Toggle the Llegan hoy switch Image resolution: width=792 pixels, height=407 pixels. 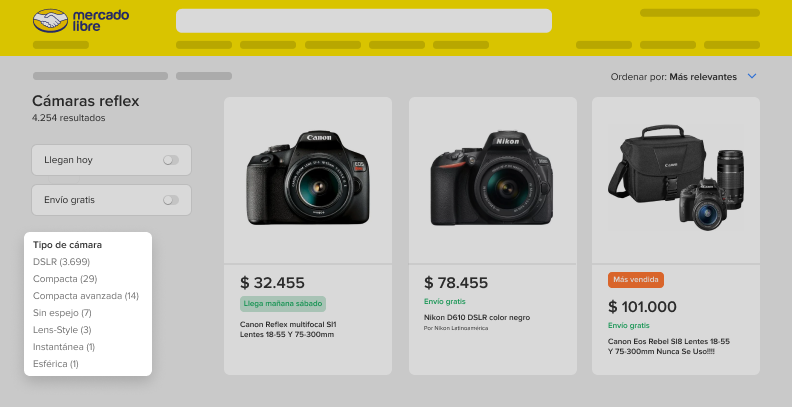click(171, 160)
